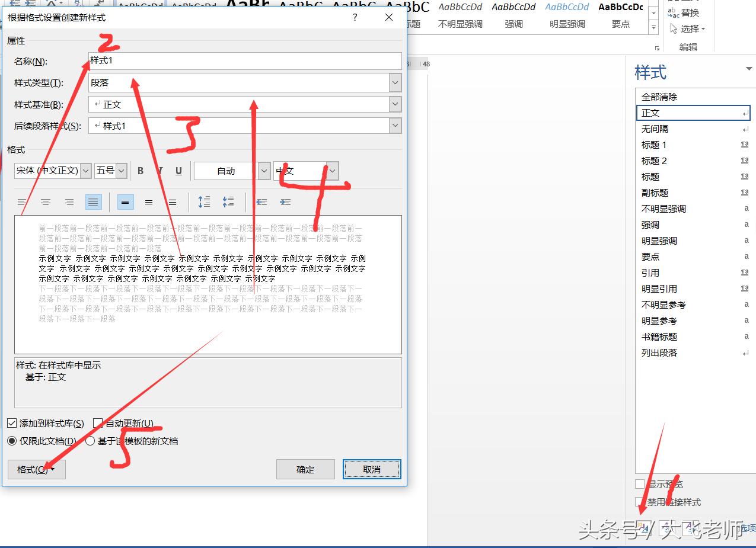Enable the 自动更新 checkbox
756x548 pixels.
tap(98, 423)
